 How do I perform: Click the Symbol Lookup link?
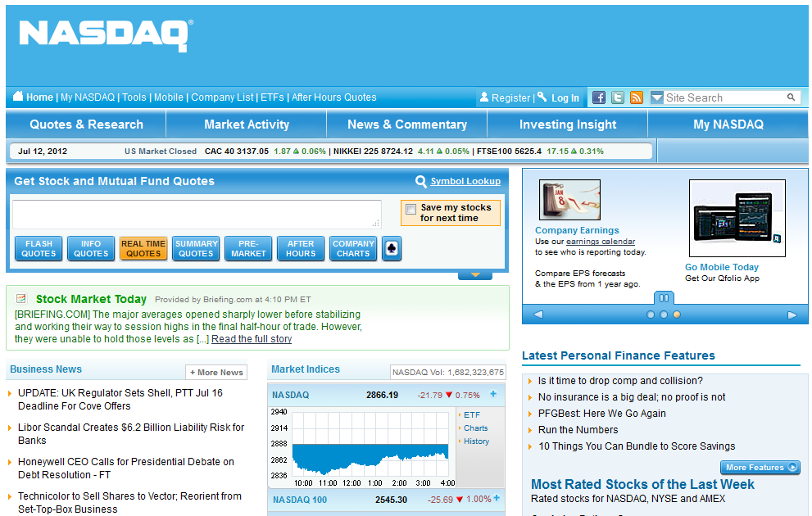pyautogui.click(x=465, y=181)
